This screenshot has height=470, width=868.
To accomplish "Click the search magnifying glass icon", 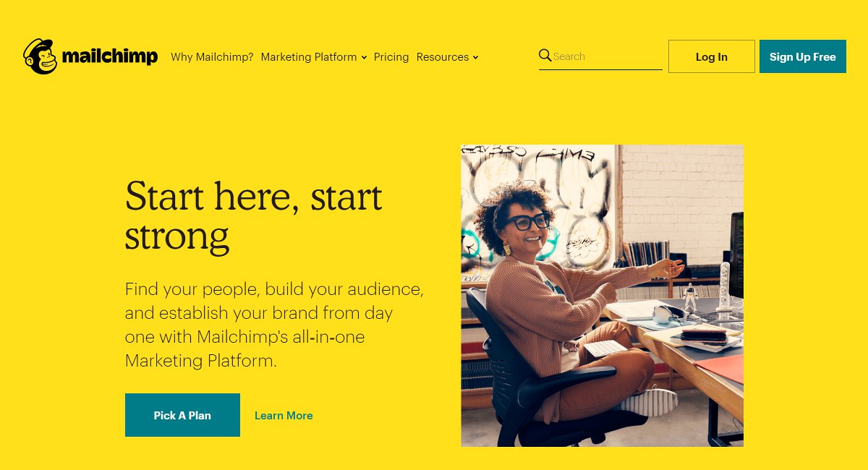I will tap(545, 56).
